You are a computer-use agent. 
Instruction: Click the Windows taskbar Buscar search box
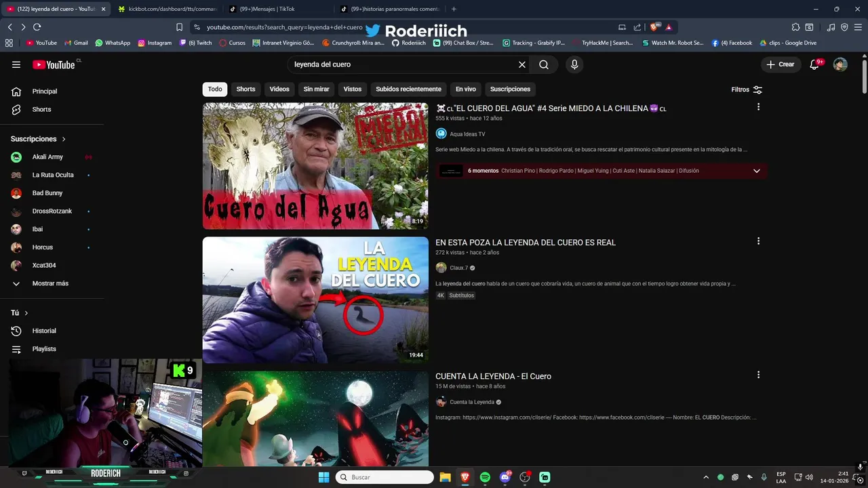click(384, 477)
